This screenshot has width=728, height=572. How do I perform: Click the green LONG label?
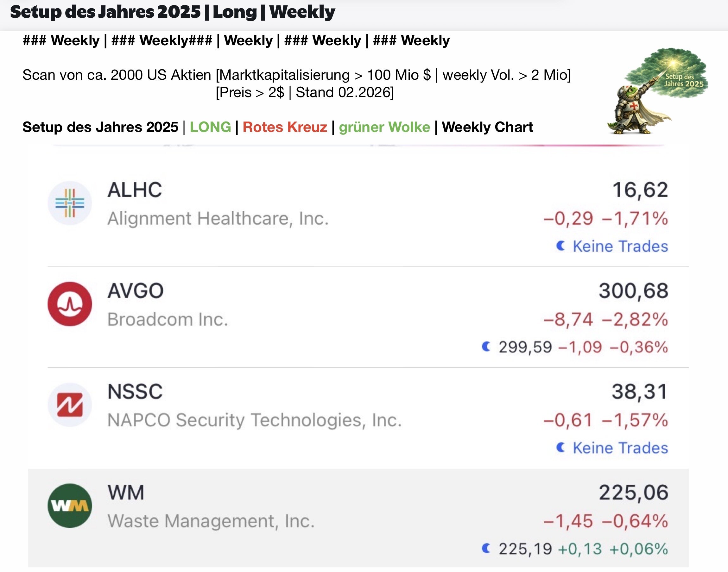[x=210, y=127]
